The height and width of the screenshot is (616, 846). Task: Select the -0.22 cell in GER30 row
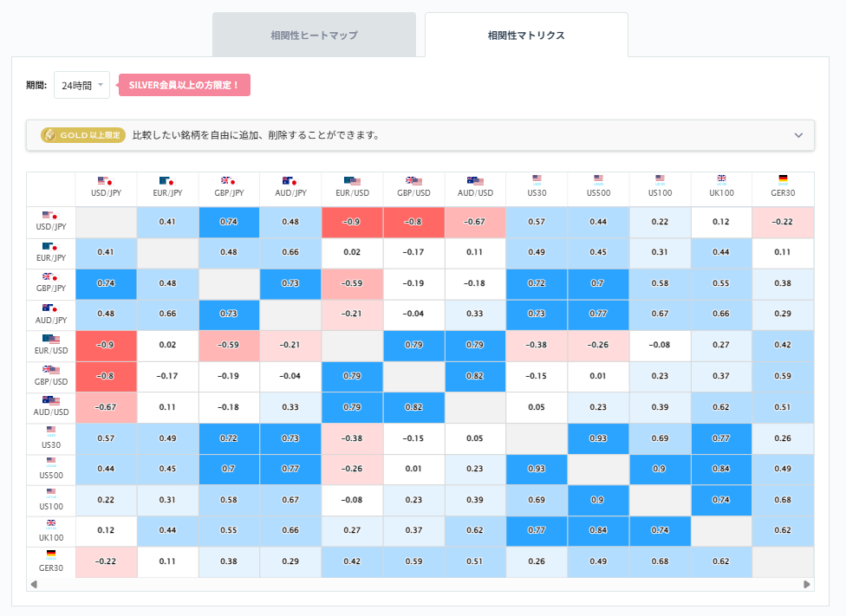click(106, 561)
